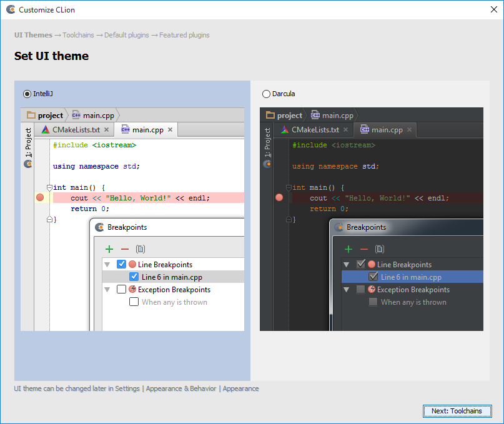Viewport: 504px width, 424px height.
Task: Click the green plus icon in light Breakpoints
Action: 109,249
